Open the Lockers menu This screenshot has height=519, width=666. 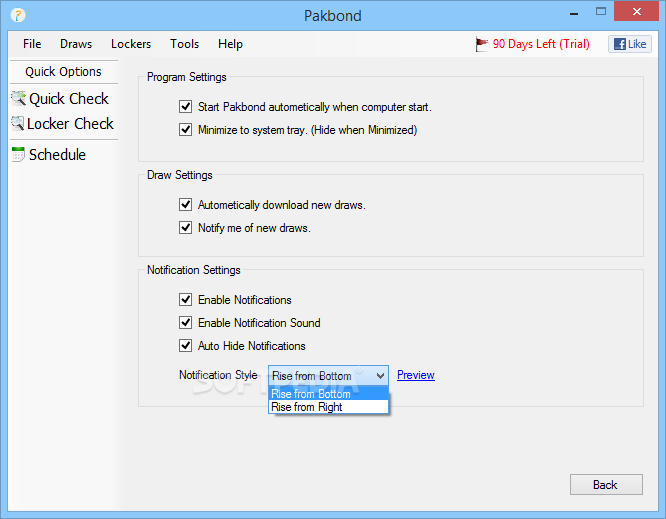(131, 44)
